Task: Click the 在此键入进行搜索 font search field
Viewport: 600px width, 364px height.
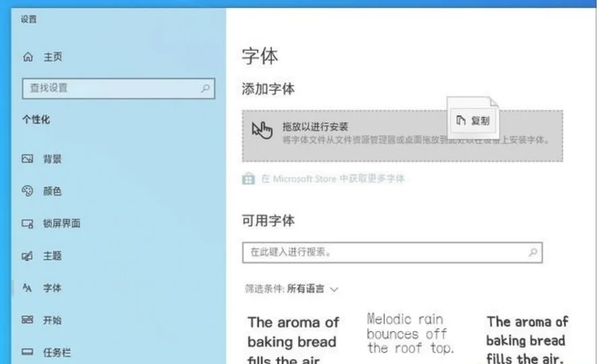Action: [392, 252]
